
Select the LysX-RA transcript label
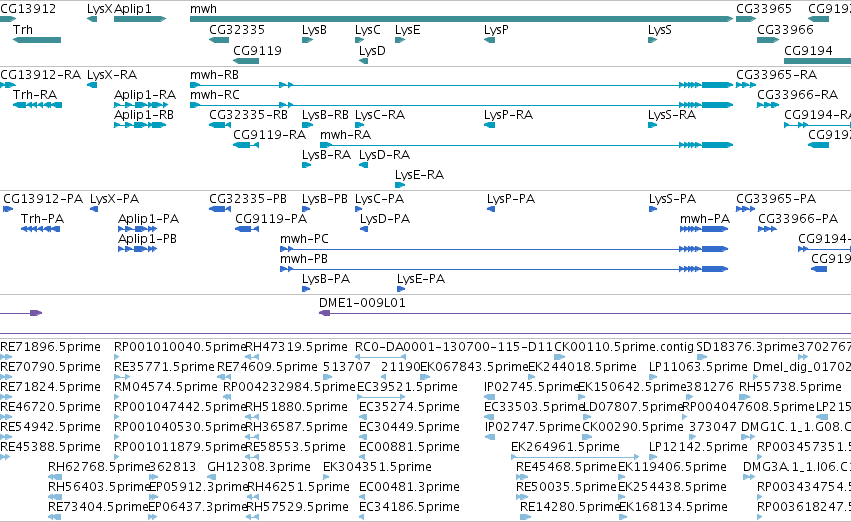pyautogui.click(x=112, y=74)
